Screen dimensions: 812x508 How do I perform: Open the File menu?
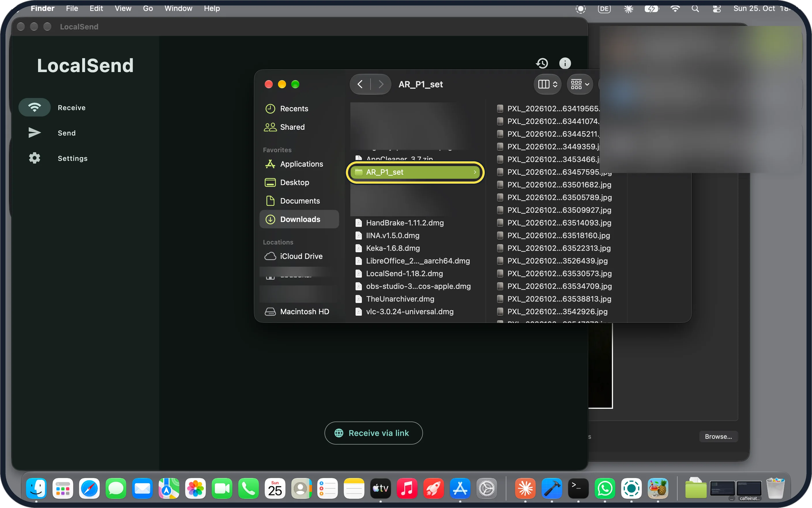click(x=72, y=8)
